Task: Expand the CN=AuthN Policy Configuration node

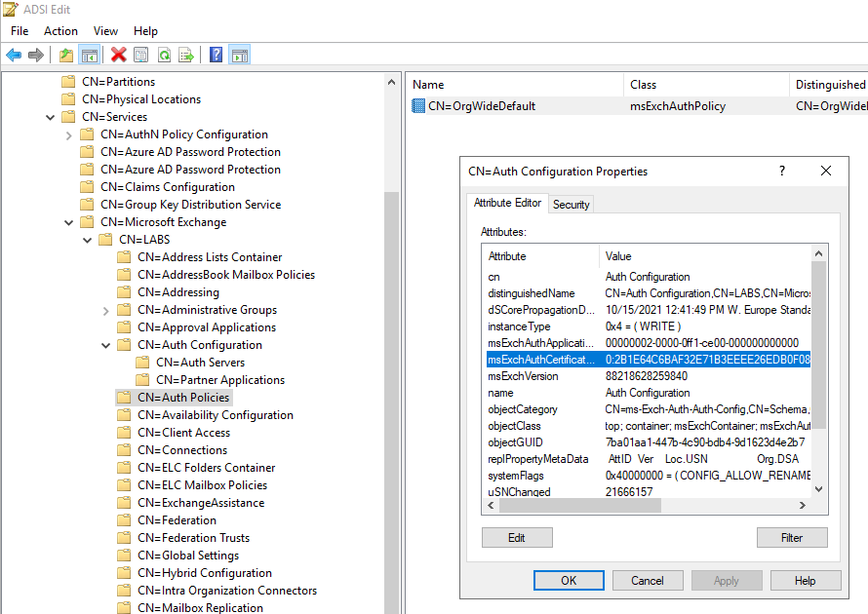Action: (69, 134)
